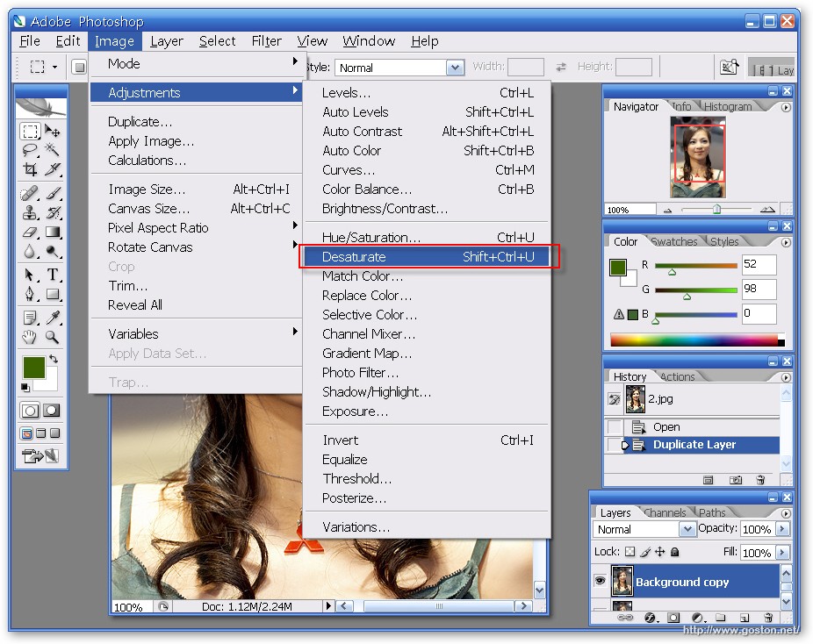This screenshot has height=644, width=813.
Task: Choose Levels from Adjustments submenu
Action: 428,93
